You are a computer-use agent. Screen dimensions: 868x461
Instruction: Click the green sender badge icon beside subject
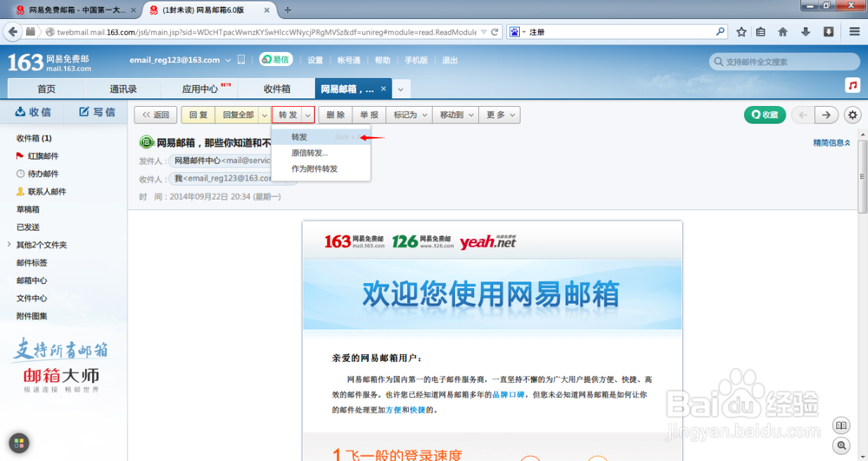point(146,142)
